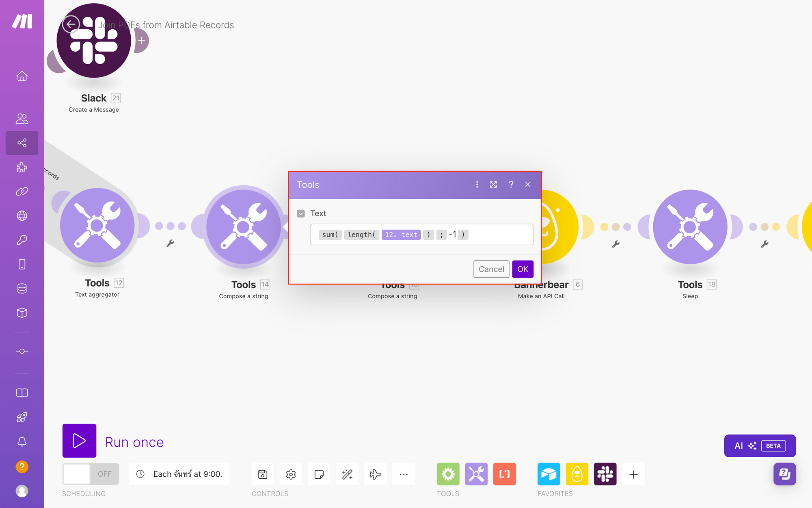Click the chain link connections icon in sidebar

click(22, 191)
